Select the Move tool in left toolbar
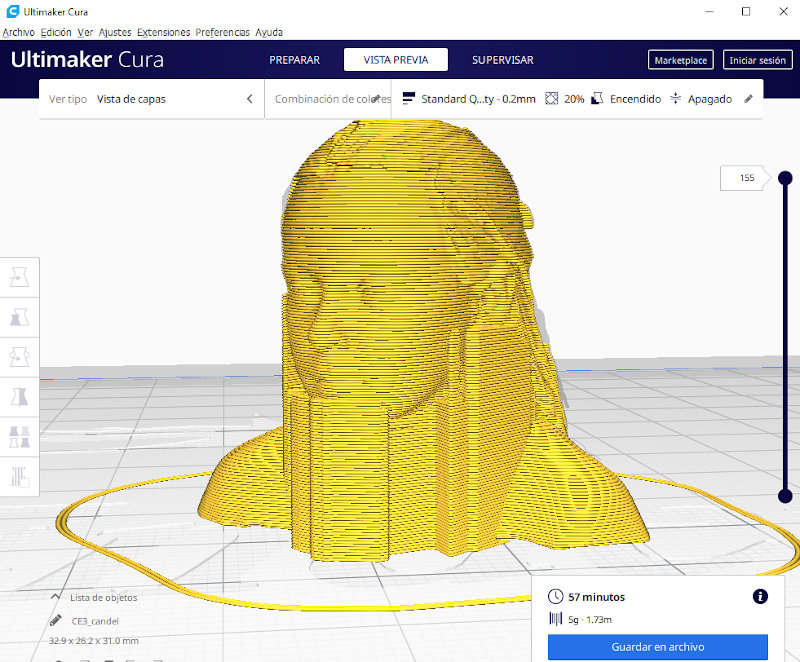The height and width of the screenshot is (662, 800). pos(19,277)
